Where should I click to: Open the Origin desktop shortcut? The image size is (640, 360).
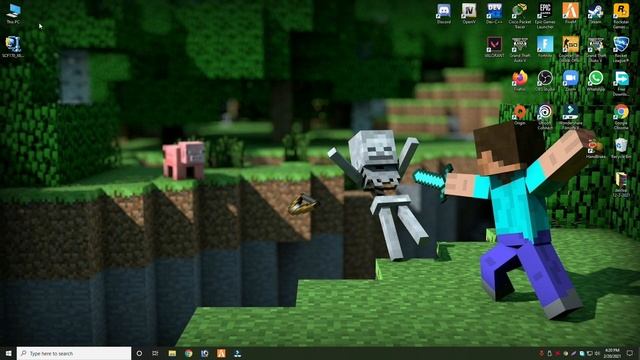coord(520,114)
